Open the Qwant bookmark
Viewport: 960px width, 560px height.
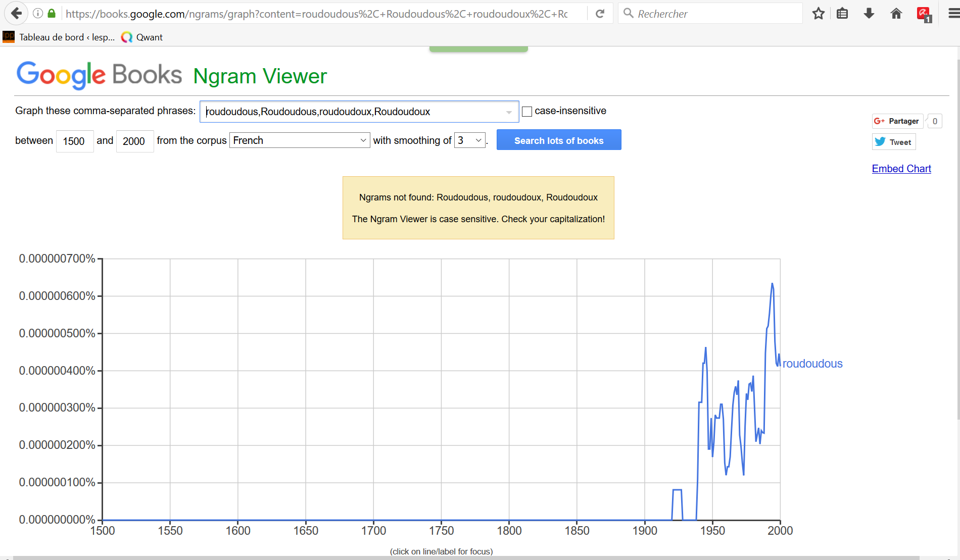[x=142, y=37]
